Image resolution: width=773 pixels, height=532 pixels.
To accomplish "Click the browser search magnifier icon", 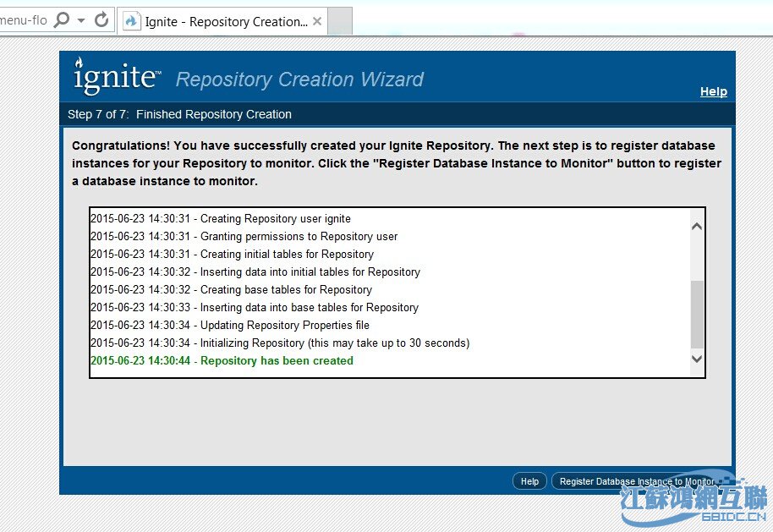I will tap(62, 20).
